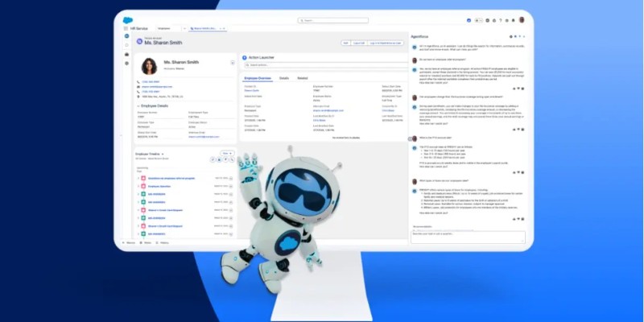Click the gear sidebar icon

point(126,64)
